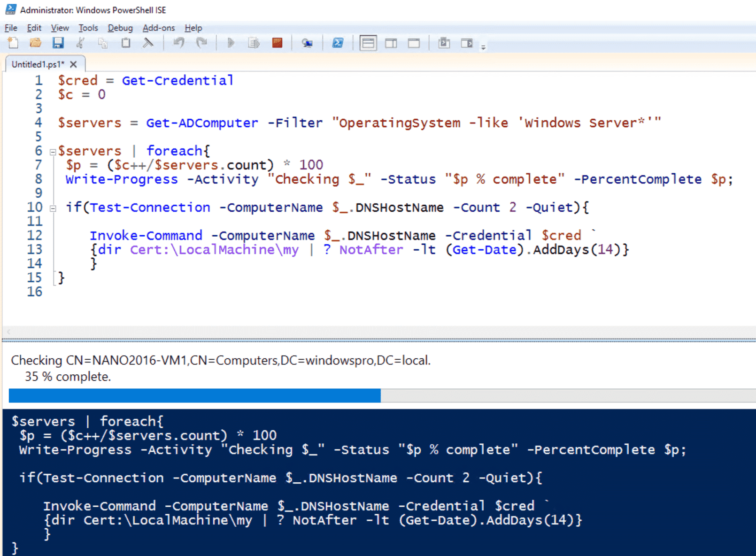Open the Debug menu
This screenshot has width=756, height=556.
(x=120, y=28)
